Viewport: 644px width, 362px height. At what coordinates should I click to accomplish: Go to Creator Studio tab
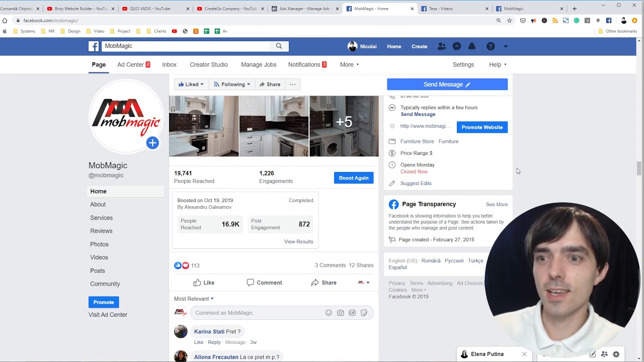(x=209, y=64)
